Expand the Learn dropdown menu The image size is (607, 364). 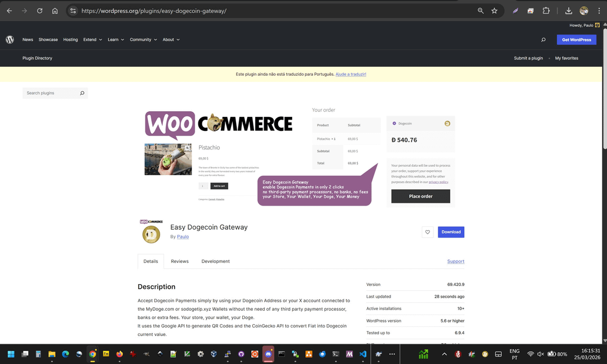(116, 40)
